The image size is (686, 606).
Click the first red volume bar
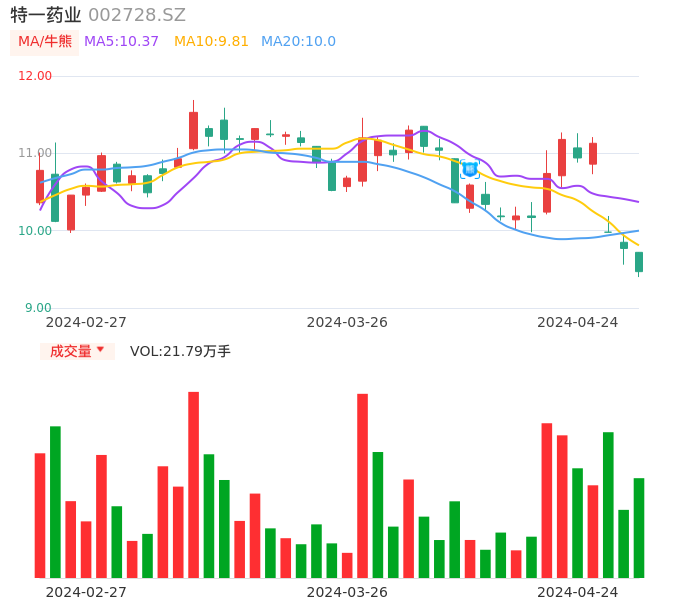pyautogui.click(x=40, y=515)
